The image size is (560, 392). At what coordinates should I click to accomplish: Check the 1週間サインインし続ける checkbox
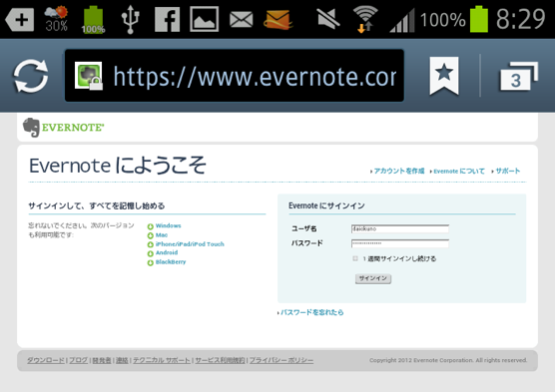[x=355, y=258]
